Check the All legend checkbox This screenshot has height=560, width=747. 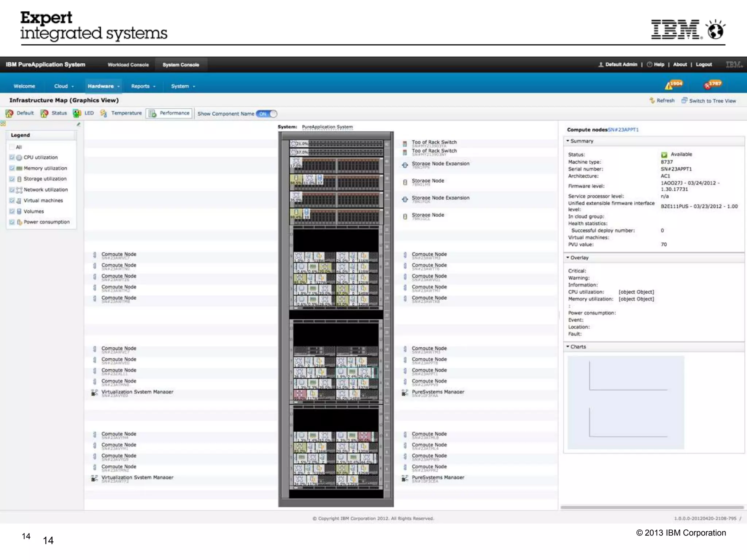[x=12, y=147]
